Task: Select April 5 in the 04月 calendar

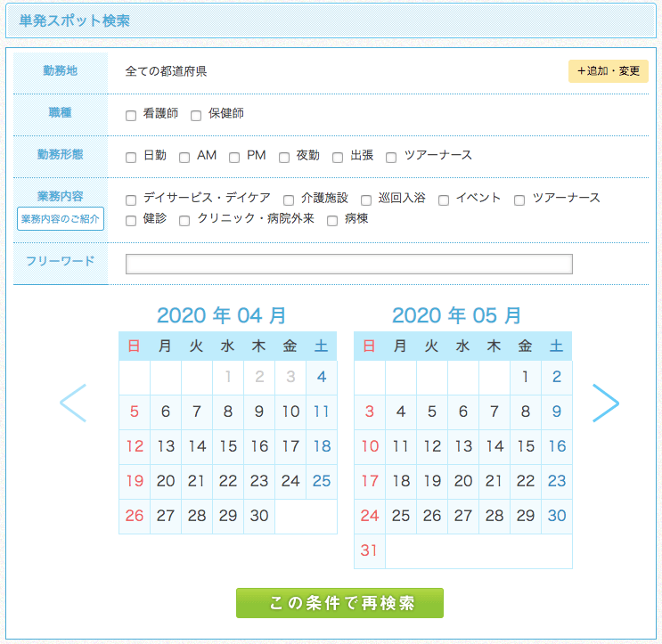Action: tap(135, 412)
